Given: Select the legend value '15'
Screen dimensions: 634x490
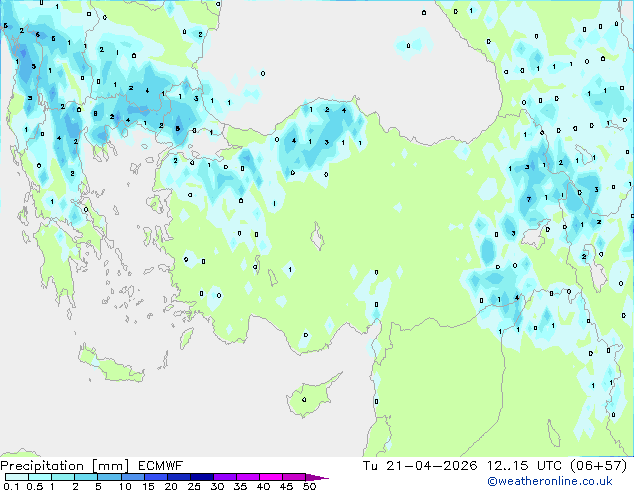Looking at the screenshot, I should click(x=148, y=486).
